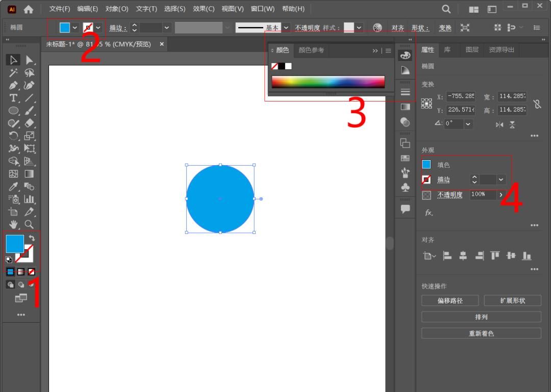Select the Lasso tool
551x392 pixels.
click(x=29, y=73)
